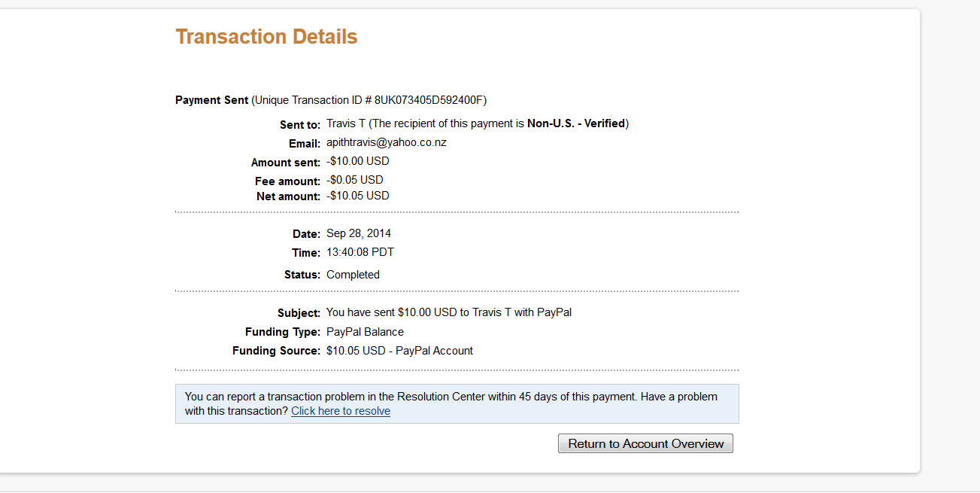Click the 'Click here to resolve' link
This screenshot has height=493, width=980.
(x=340, y=411)
